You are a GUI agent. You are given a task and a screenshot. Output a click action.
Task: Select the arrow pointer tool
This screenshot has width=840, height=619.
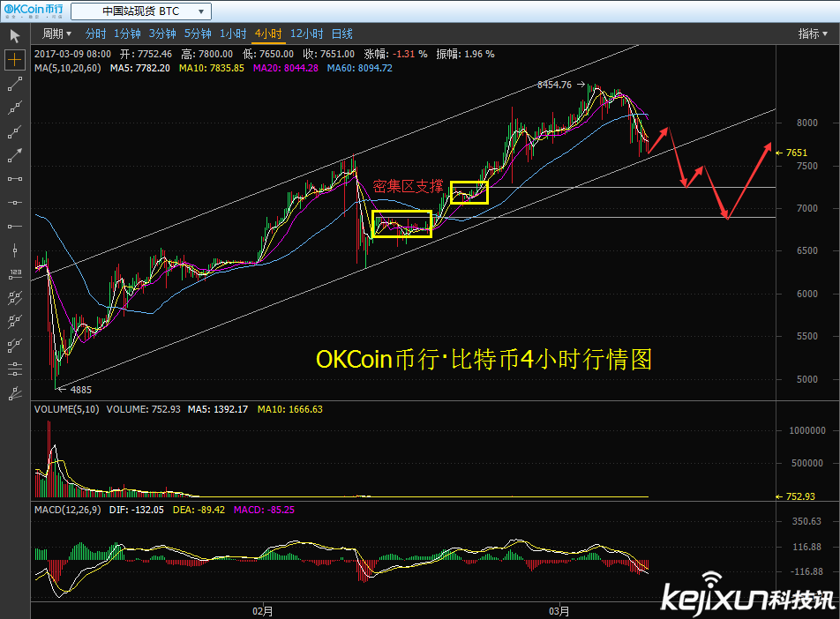pos(14,36)
